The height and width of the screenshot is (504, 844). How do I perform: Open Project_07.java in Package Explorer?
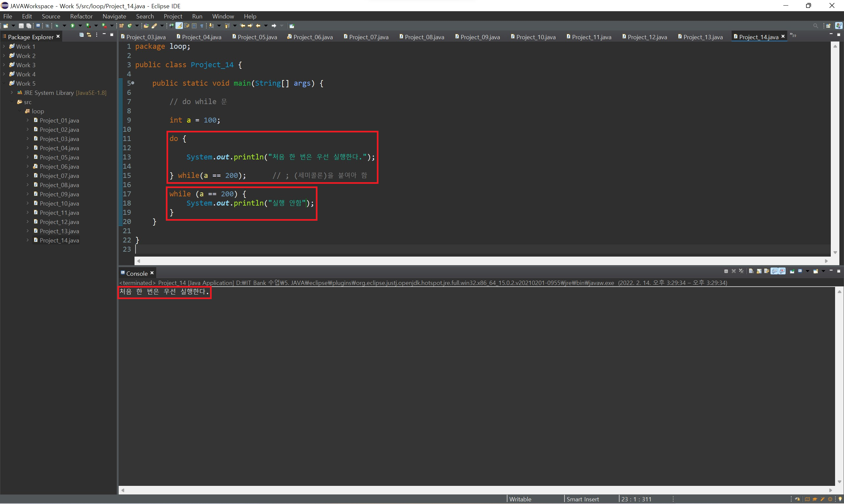tap(59, 176)
